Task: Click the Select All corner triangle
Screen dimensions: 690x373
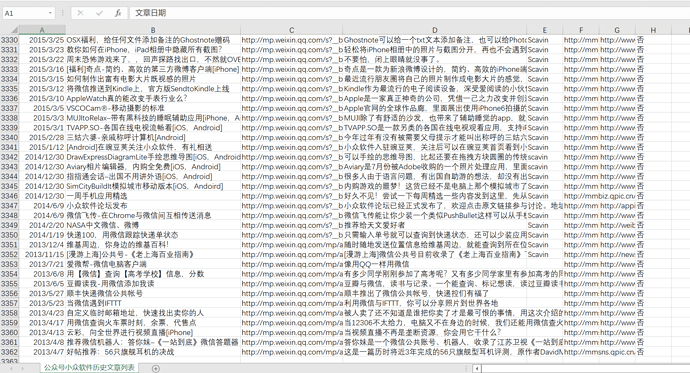Action: tap(14, 30)
